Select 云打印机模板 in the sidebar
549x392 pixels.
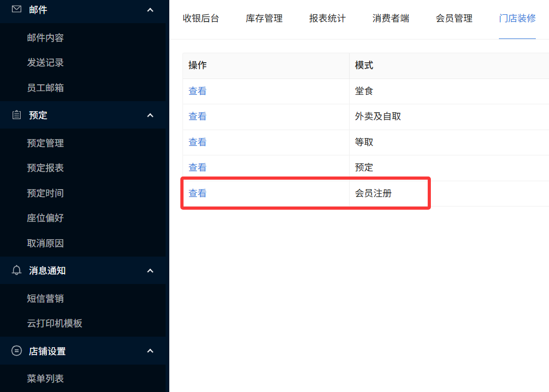click(55, 324)
